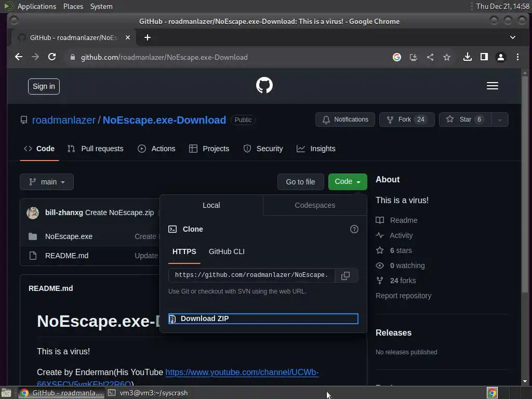This screenshot has height=399, width=532.
Task: Click the page vertical scrollbar
Action: [525, 183]
